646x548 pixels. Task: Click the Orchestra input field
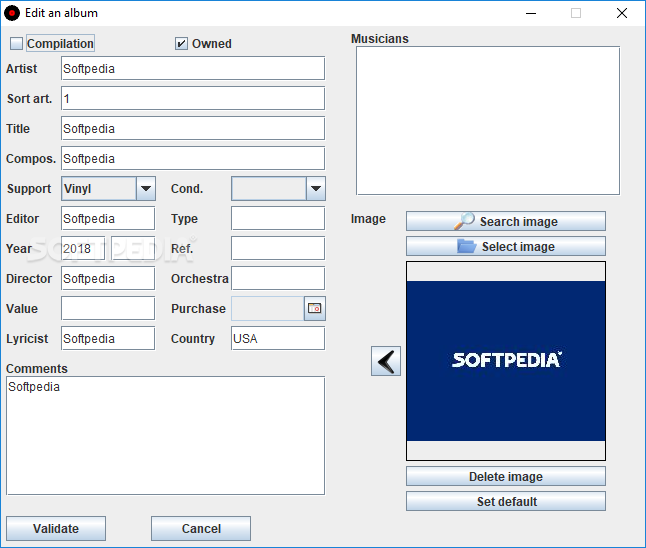click(x=278, y=279)
